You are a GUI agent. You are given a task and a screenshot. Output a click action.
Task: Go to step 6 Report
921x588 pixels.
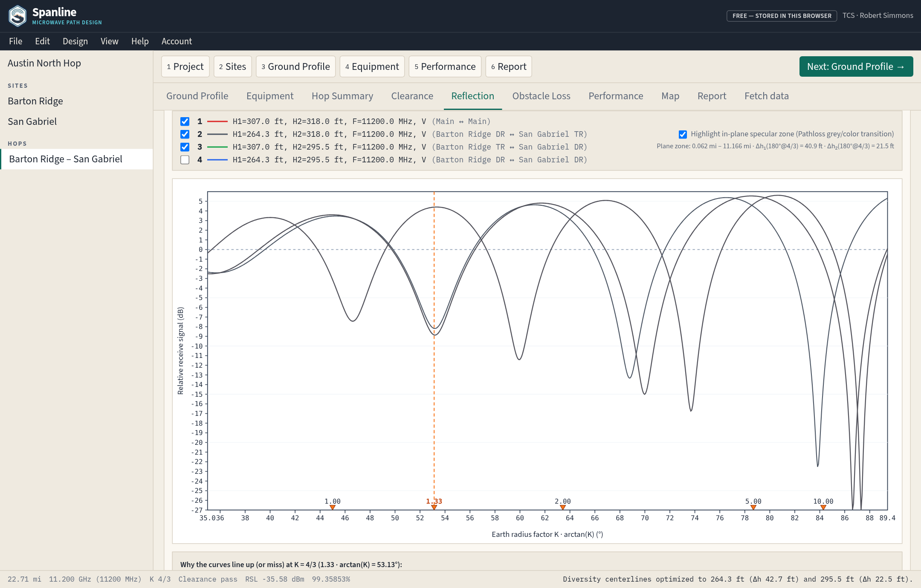click(509, 66)
